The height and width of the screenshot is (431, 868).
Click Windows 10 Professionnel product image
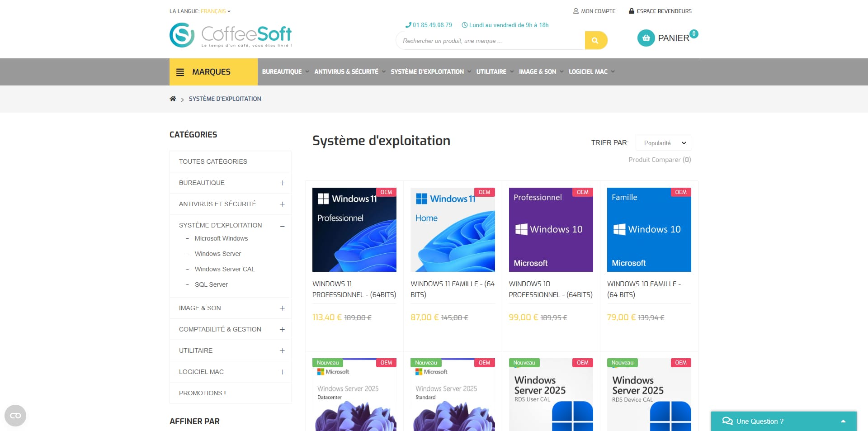551,230
